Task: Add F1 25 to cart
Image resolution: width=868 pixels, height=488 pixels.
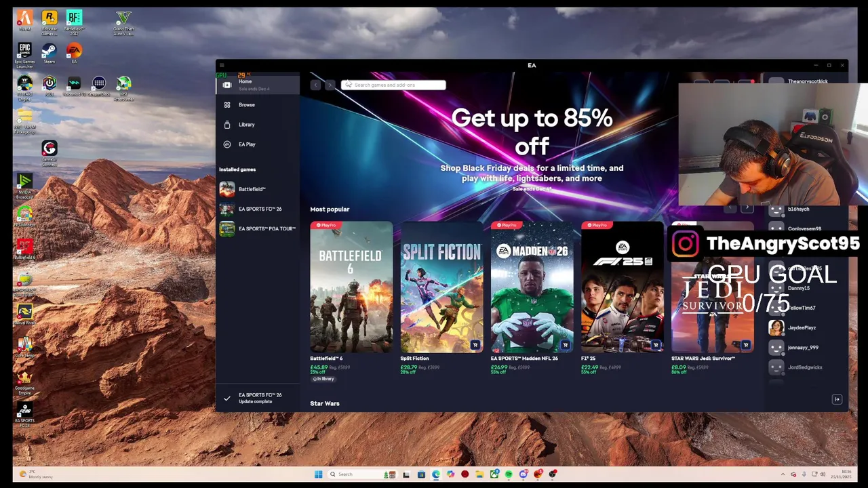Action: click(655, 345)
